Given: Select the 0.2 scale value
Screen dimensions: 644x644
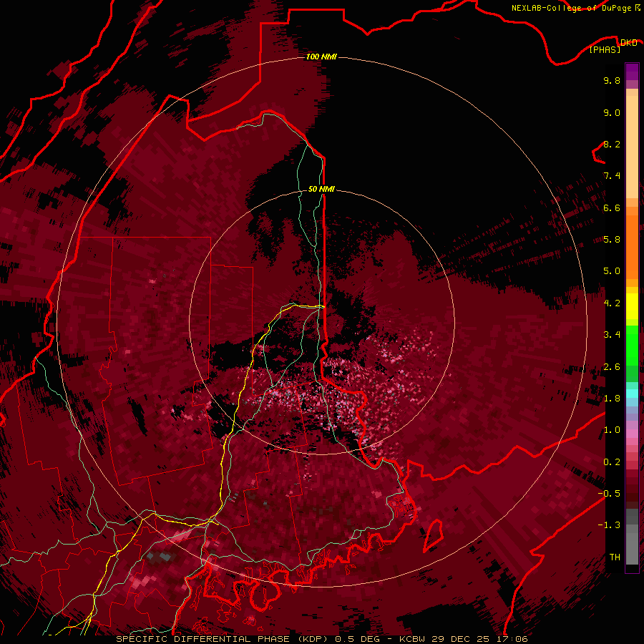Looking at the screenshot, I should click(x=612, y=462).
